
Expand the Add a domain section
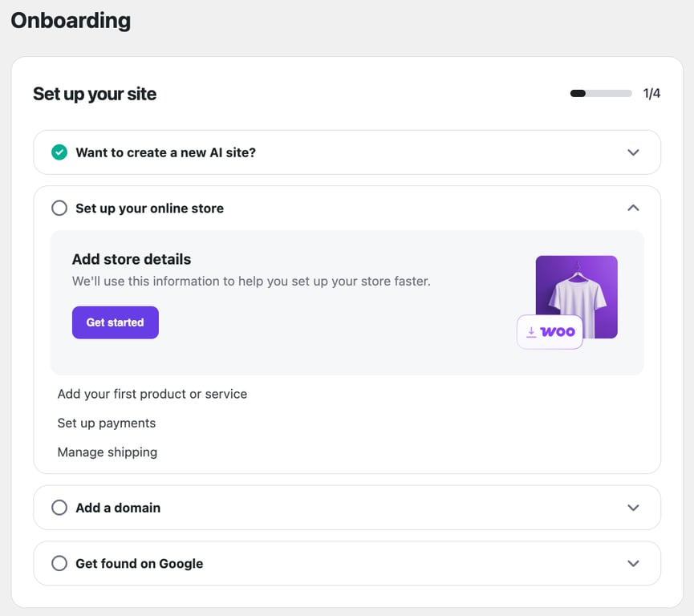pos(633,507)
